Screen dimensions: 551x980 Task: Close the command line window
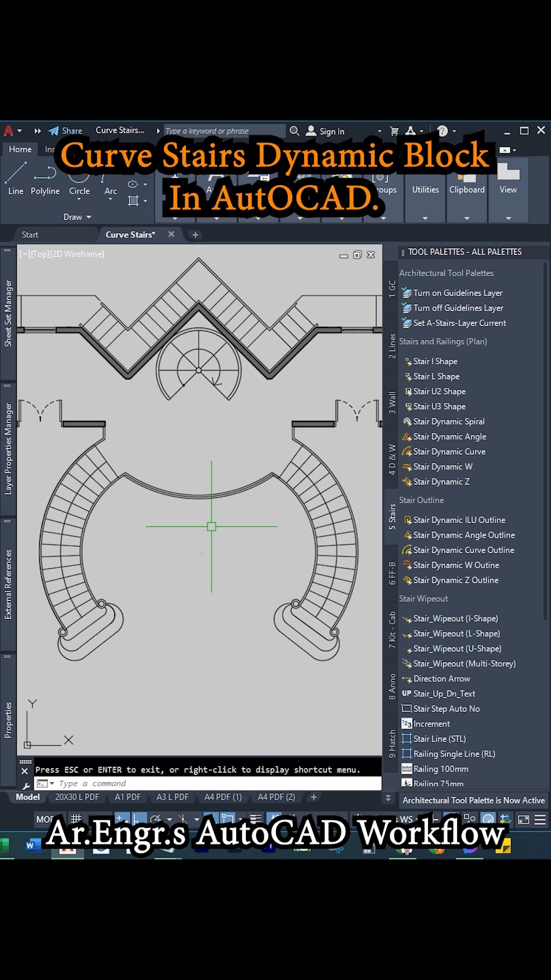tap(24, 771)
